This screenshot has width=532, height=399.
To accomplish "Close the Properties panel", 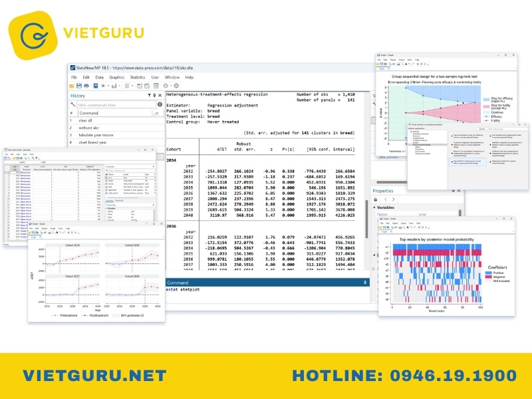I will (x=459, y=191).
